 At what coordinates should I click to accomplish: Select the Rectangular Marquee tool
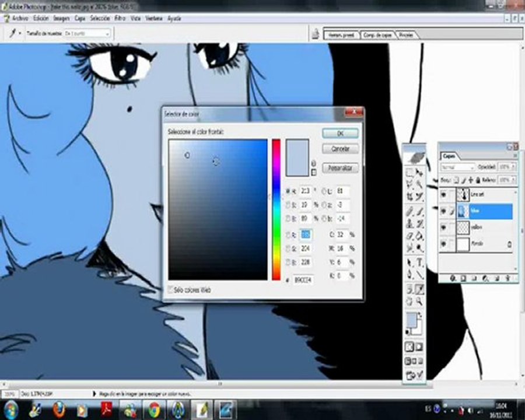click(409, 173)
